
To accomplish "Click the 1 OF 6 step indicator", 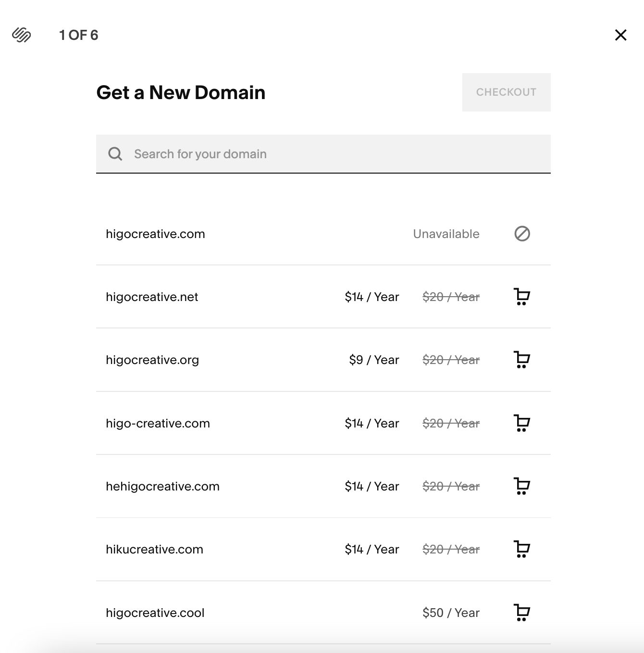I will [x=78, y=35].
